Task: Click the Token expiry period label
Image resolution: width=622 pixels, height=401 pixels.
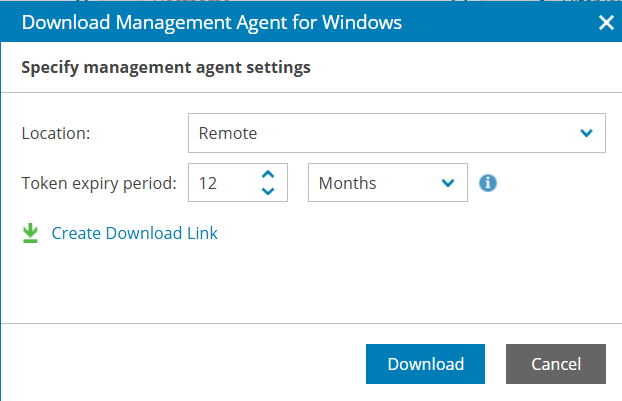Action: click(x=99, y=183)
